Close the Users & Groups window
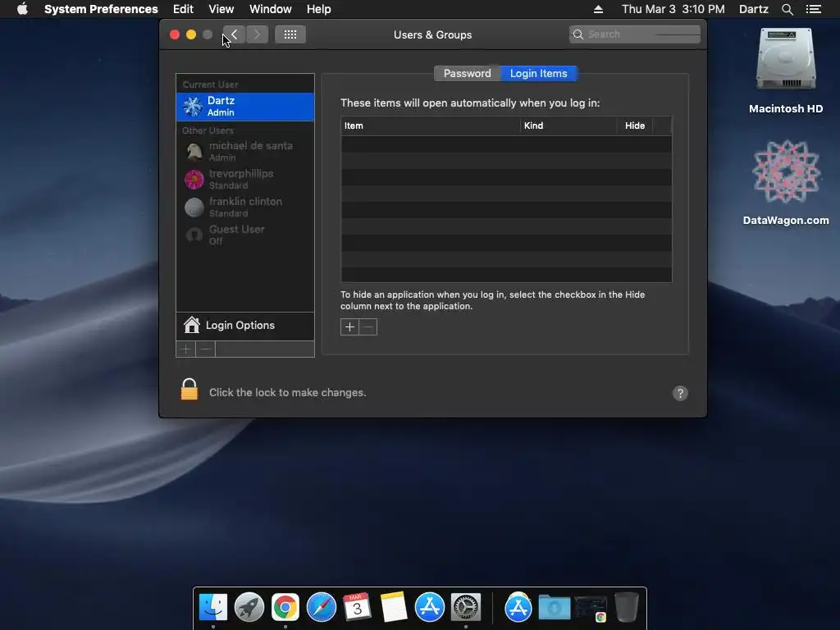840x630 pixels. tap(175, 34)
